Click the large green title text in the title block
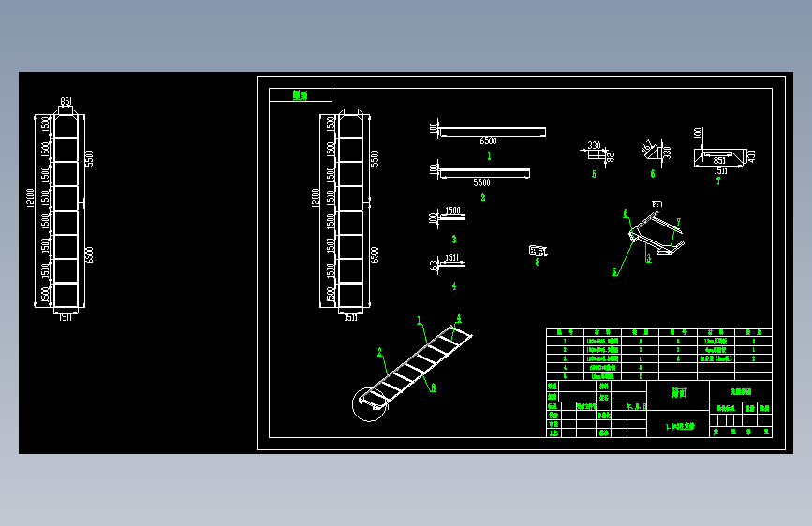Image resolution: width=812 pixels, height=526 pixels. pyautogui.click(x=678, y=393)
